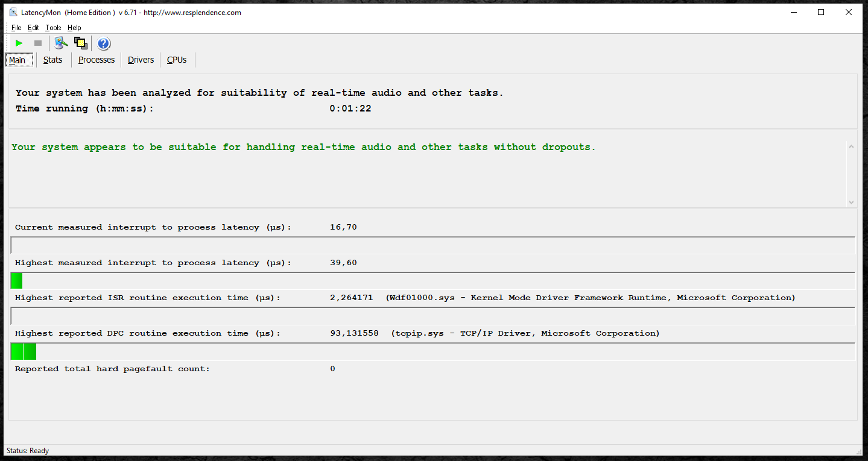
Task: Maximize the LatencyMon window
Action: point(821,12)
